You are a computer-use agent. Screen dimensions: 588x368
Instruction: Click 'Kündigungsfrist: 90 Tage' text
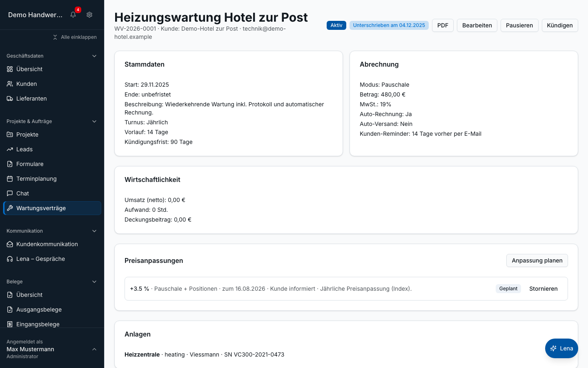coord(158,142)
